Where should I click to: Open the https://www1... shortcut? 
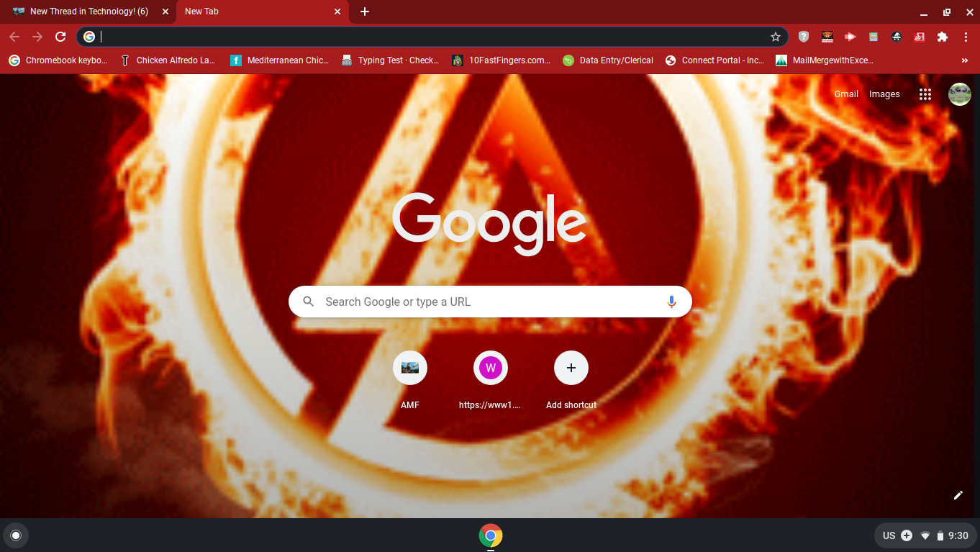pos(491,380)
